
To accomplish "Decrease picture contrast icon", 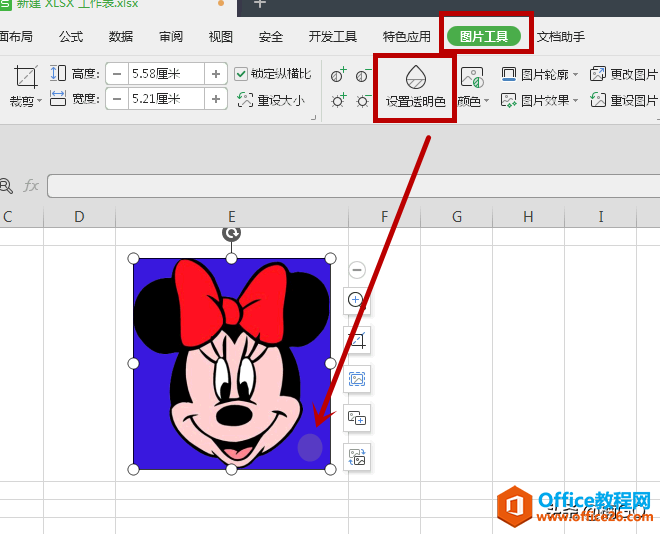I will 363,75.
